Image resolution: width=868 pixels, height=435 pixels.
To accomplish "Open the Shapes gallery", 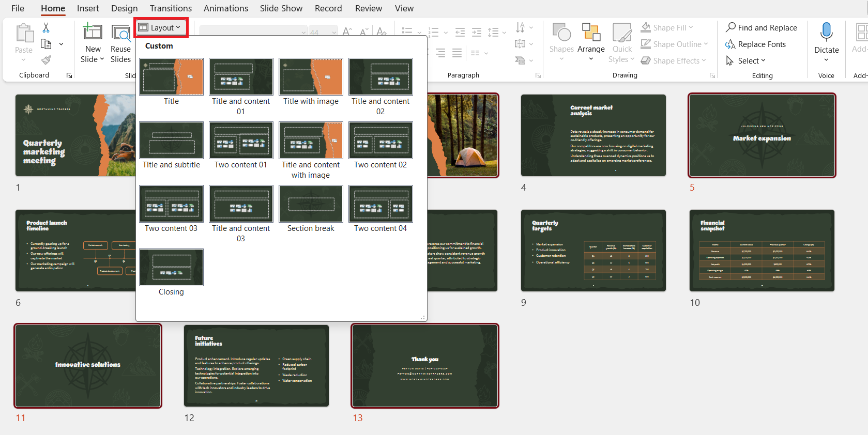I will 561,42.
